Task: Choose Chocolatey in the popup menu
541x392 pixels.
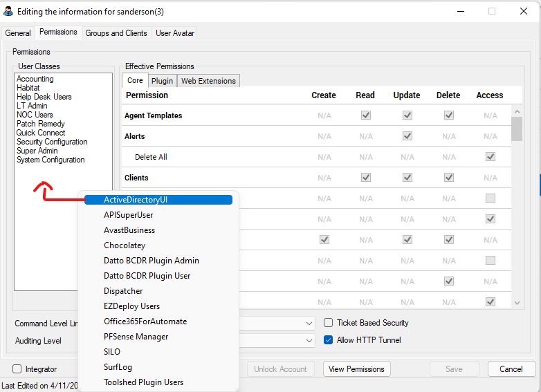Action: tap(125, 245)
